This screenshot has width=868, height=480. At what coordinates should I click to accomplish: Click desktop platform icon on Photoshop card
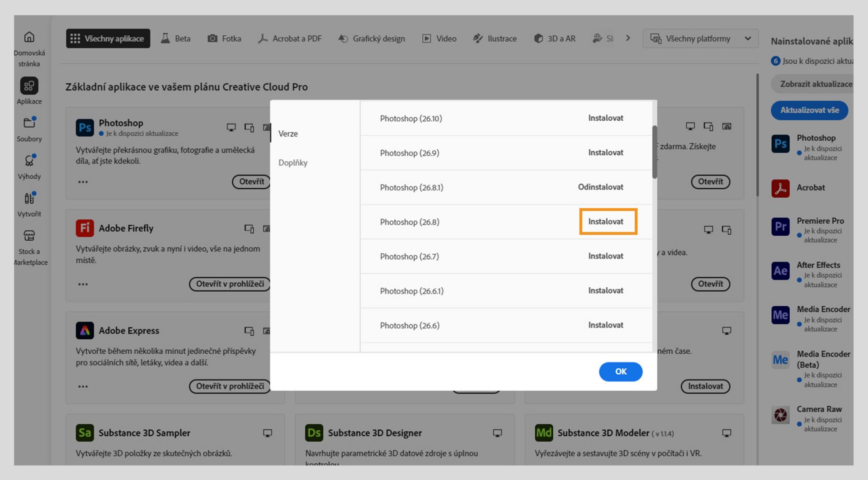click(x=231, y=128)
